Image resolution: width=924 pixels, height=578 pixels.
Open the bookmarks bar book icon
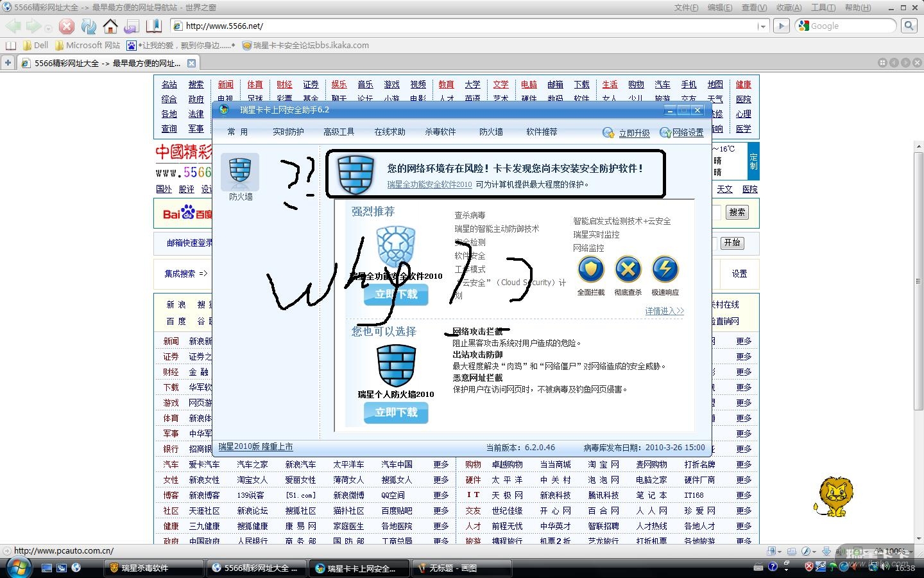[x=10, y=46]
